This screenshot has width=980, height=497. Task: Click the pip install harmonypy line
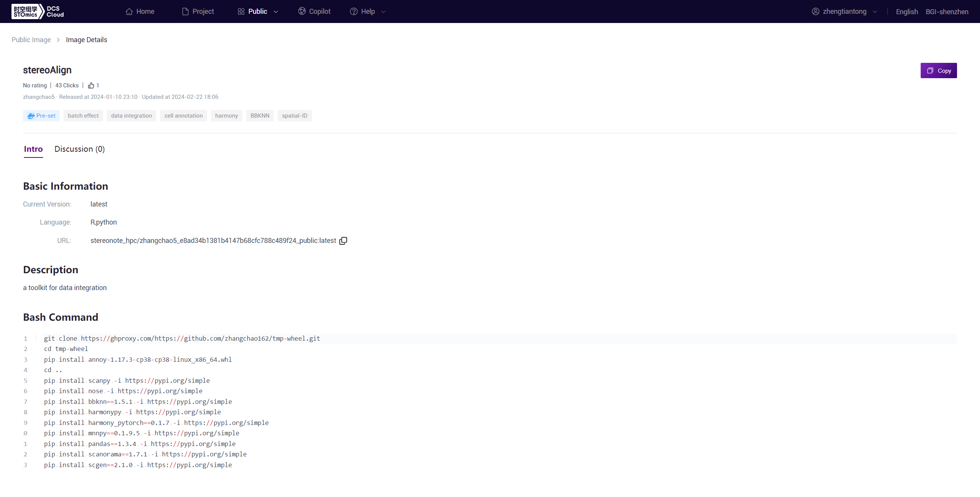(x=132, y=412)
